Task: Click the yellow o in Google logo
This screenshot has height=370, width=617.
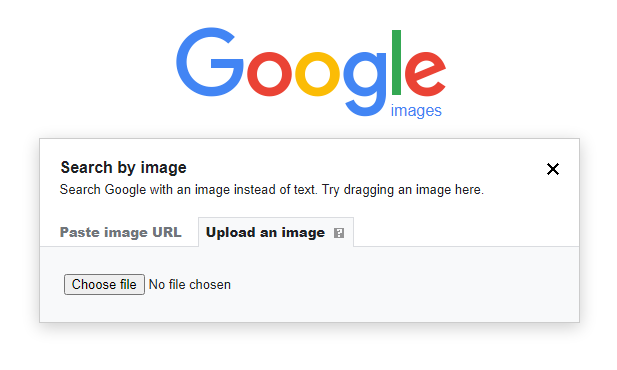Action: pos(317,74)
